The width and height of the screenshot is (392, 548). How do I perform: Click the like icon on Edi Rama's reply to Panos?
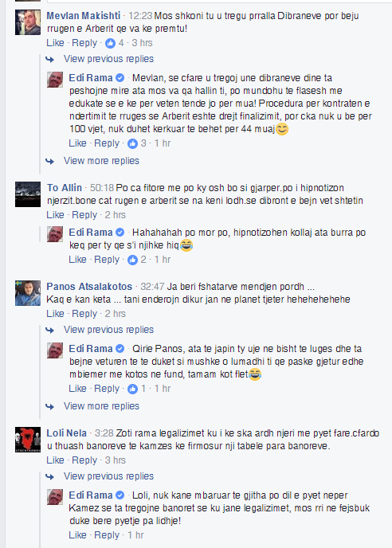132,389
